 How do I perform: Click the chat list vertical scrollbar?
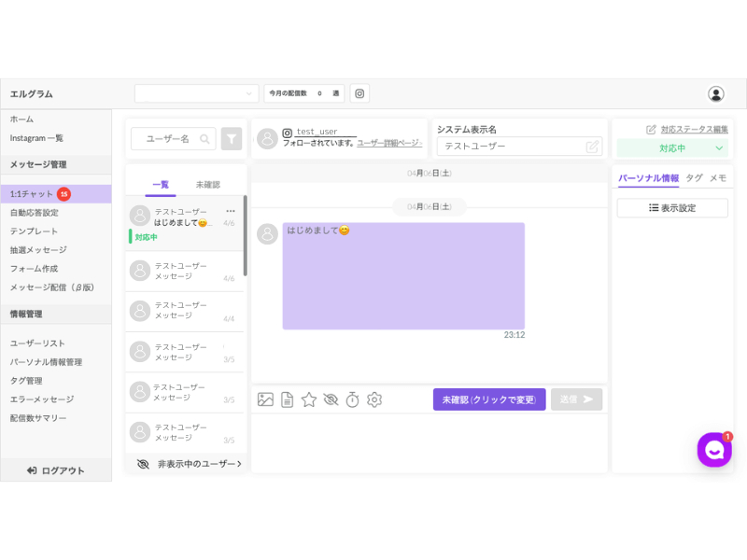coord(246,235)
